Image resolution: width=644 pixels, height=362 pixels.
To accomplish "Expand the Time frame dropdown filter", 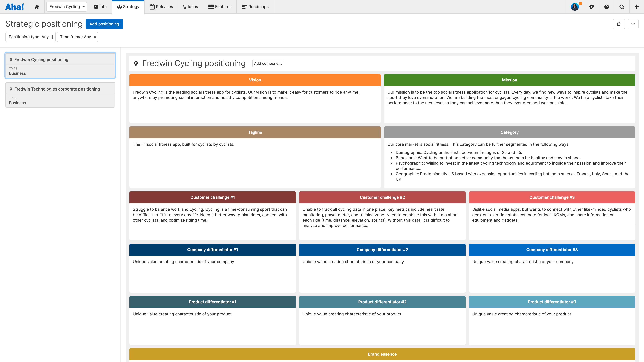I will 77,37.
